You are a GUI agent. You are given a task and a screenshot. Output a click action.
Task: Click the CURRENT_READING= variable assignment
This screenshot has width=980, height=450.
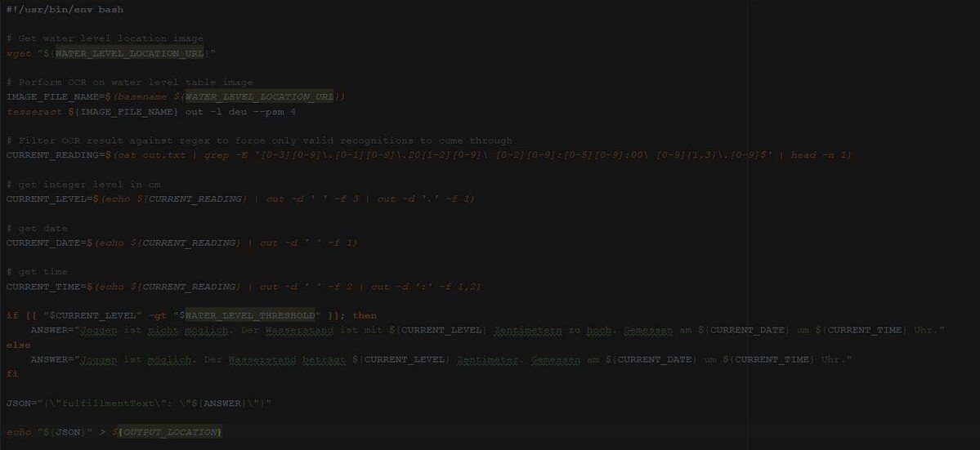[56, 155]
